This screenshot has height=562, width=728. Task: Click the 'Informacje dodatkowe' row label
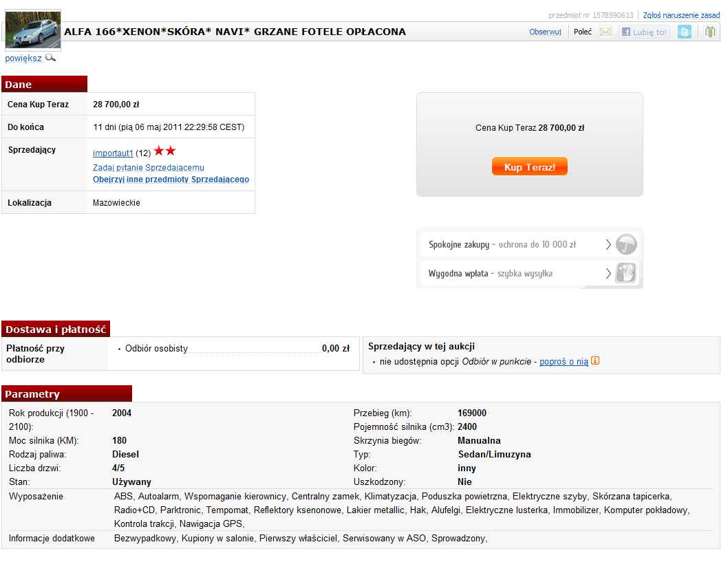pyautogui.click(x=52, y=539)
